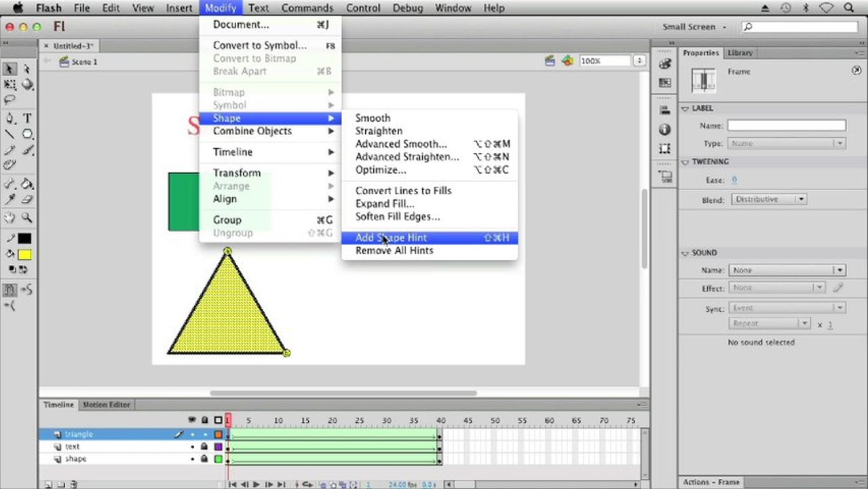This screenshot has height=489, width=868.
Task: Click the New Layer button
Action: coord(48,484)
